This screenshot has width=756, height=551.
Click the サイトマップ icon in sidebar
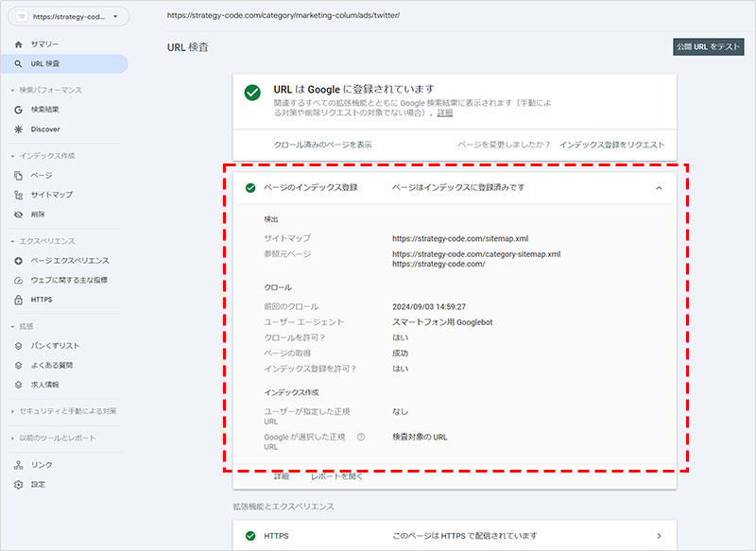(19, 195)
